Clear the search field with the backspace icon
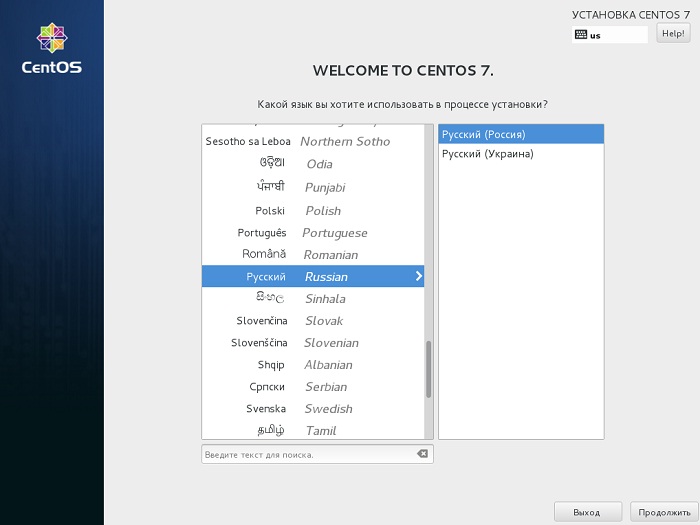700x525 pixels. (x=422, y=454)
